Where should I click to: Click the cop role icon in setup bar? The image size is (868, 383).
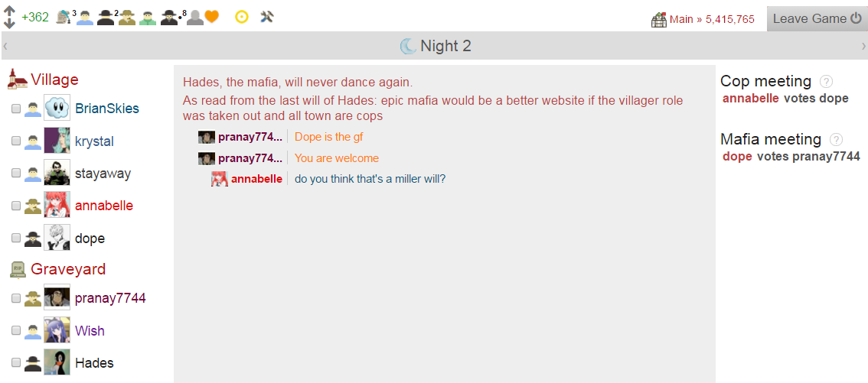[127, 18]
